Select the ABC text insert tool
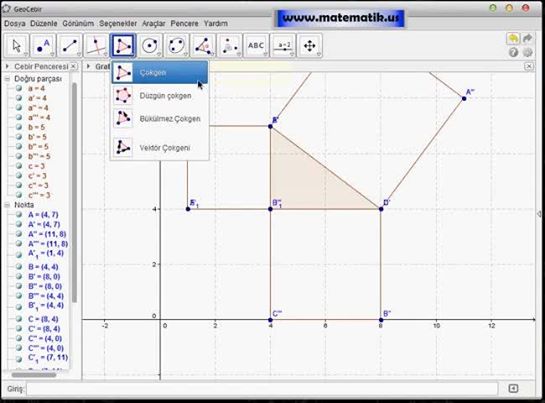Image resolution: width=545 pixels, height=403 pixels. click(x=256, y=46)
